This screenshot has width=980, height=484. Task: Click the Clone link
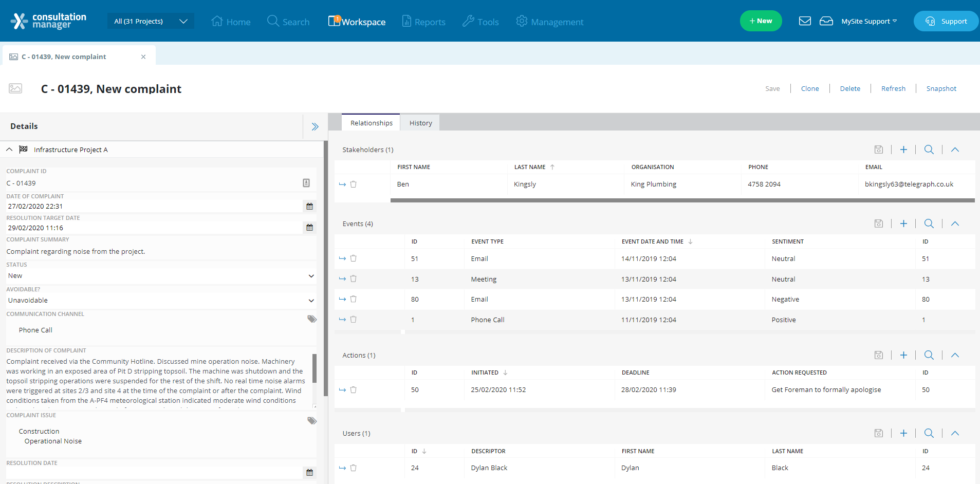[x=810, y=88]
